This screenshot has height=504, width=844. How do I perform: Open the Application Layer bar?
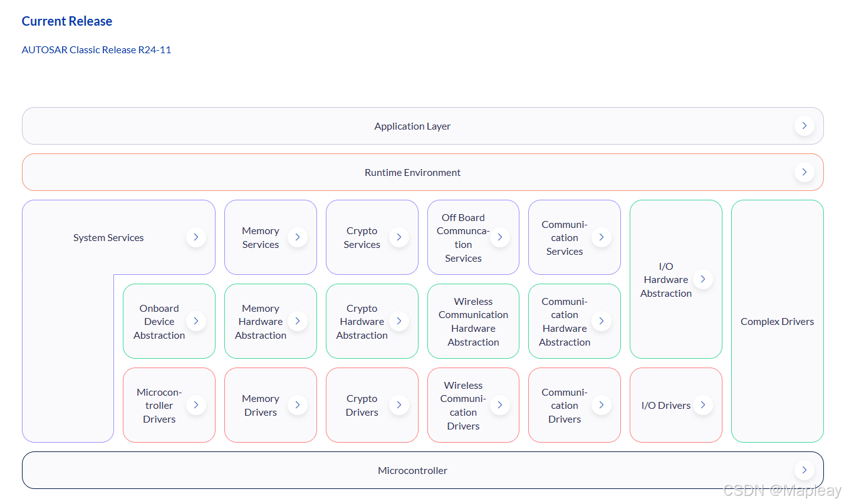click(423, 126)
